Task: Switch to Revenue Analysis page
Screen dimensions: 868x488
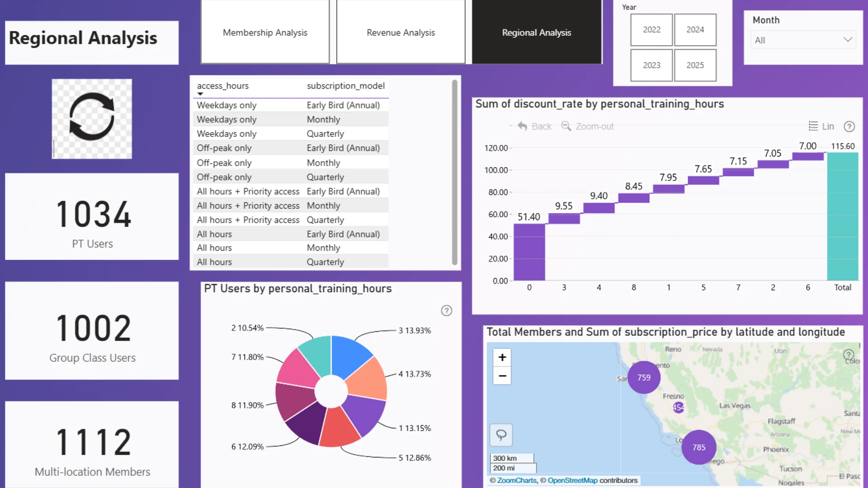Action: [x=401, y=32]
